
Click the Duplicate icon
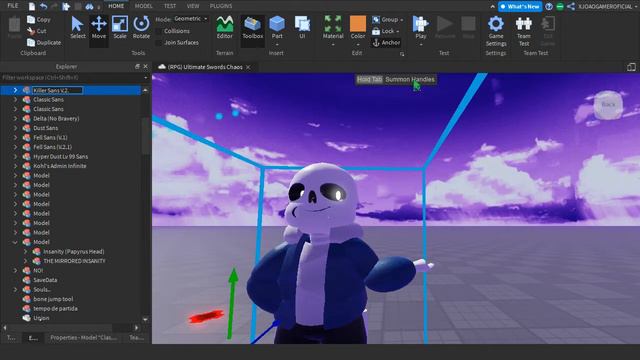point(31,42)
